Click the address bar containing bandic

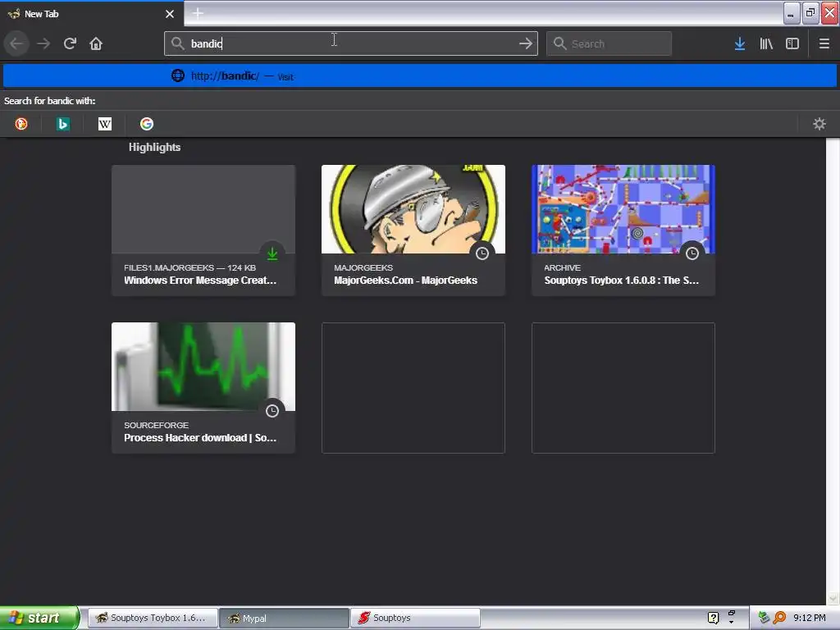(351, 43)
